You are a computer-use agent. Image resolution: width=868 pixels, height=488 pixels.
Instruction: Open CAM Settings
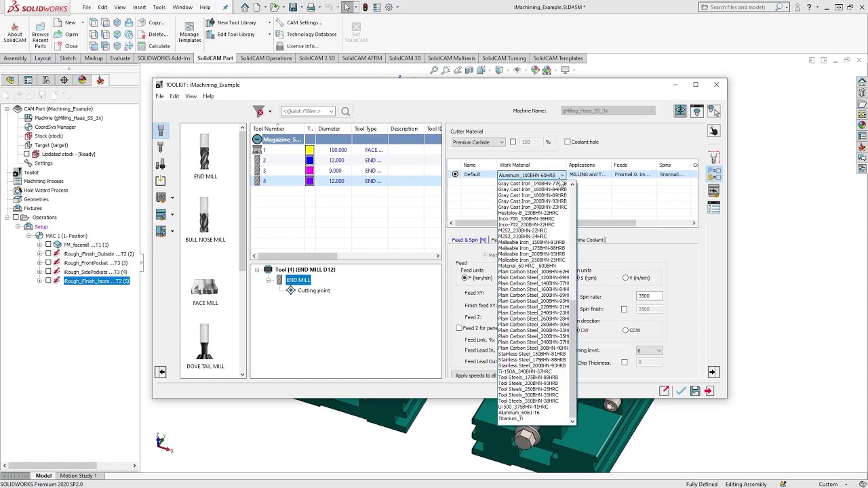click(x=300, y=22)
